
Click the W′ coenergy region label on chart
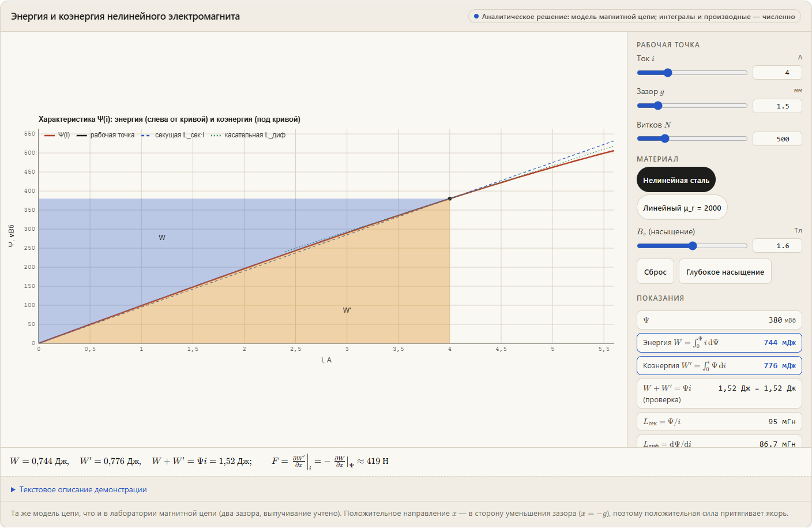[347, 310]
